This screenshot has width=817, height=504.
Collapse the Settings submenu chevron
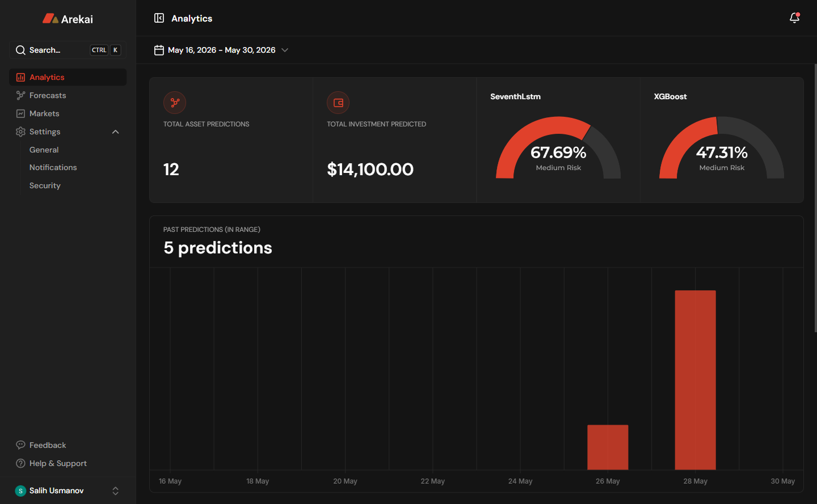[115, 132]
